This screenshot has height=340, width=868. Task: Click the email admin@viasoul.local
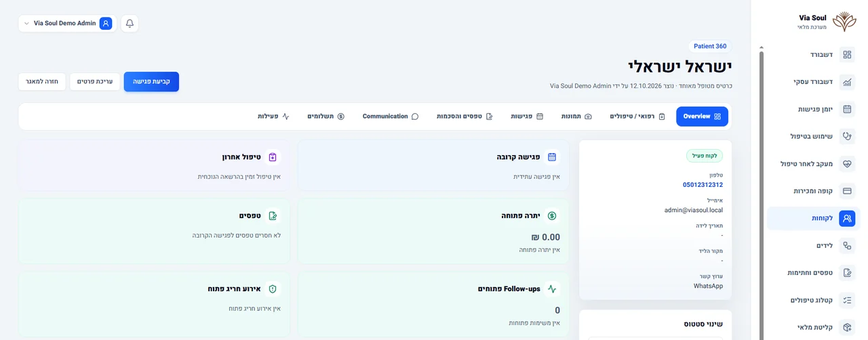pyautogui.click(x=694, y=211)
